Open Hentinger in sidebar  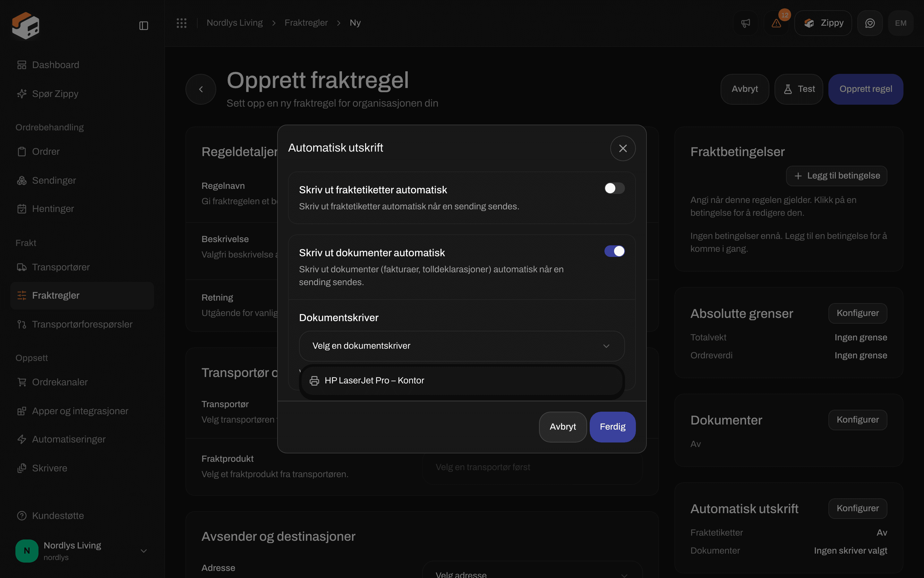click(x=82, y=209)
